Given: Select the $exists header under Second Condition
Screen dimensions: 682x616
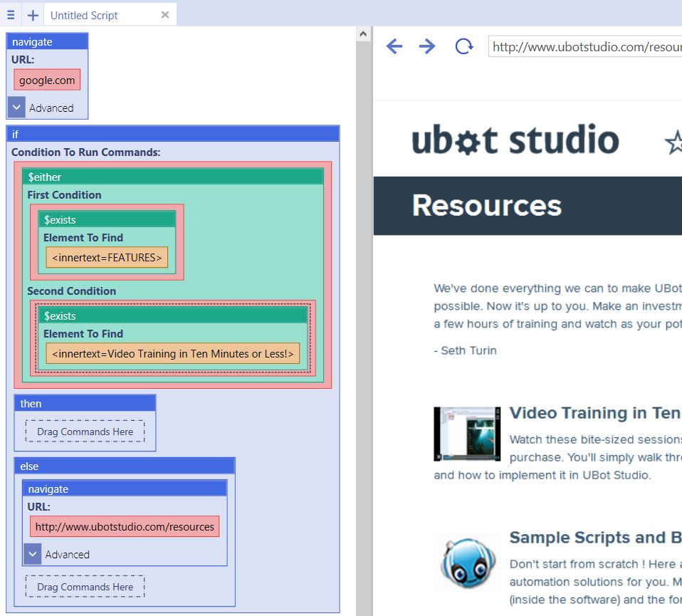Looking at the screenshot, I should [173, 315].
